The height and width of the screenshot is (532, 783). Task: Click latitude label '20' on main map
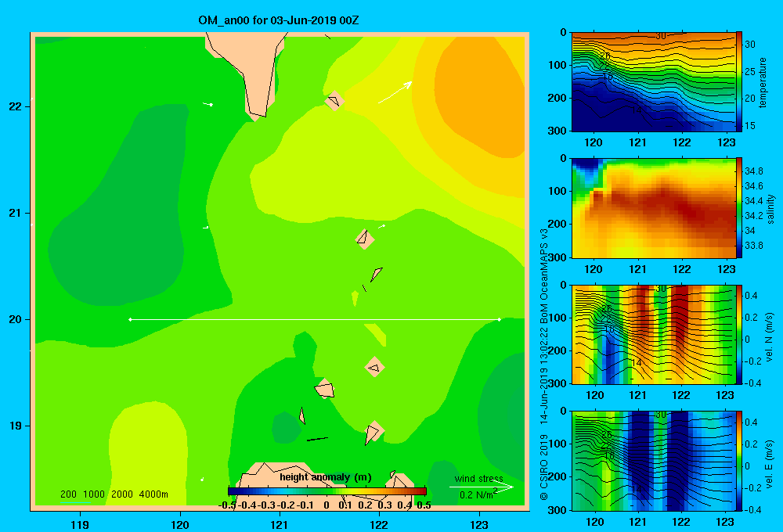coord(16,319)
